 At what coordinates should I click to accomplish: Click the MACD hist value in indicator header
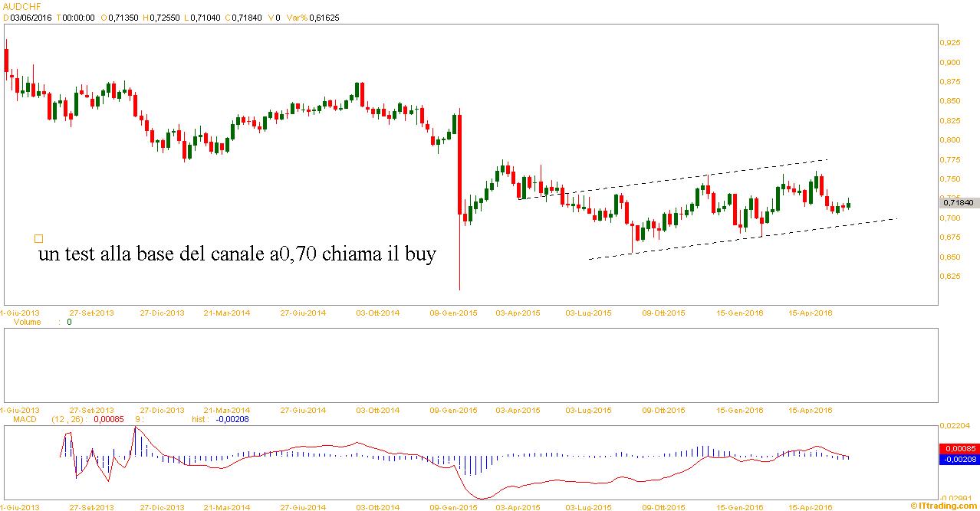(x=231, y=419)
